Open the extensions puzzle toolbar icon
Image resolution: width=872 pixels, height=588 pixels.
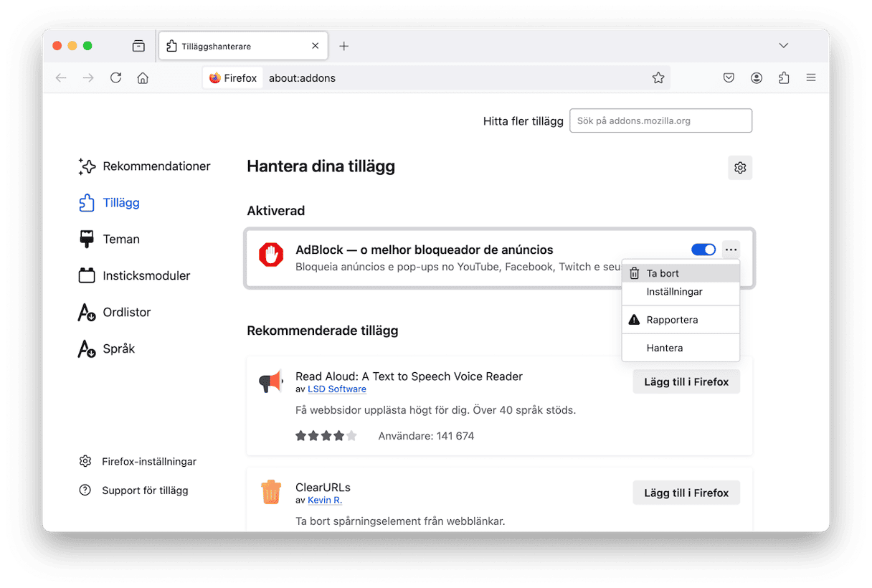pyautogui.click(x=784, y=78)
